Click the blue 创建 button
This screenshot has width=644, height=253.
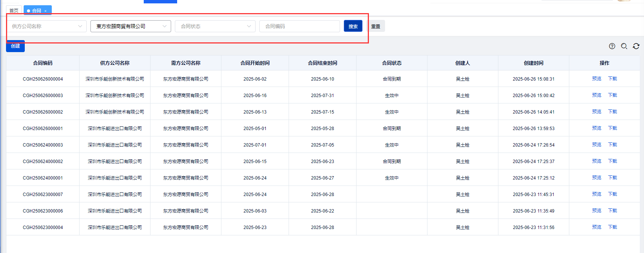(x=15, y=46)
